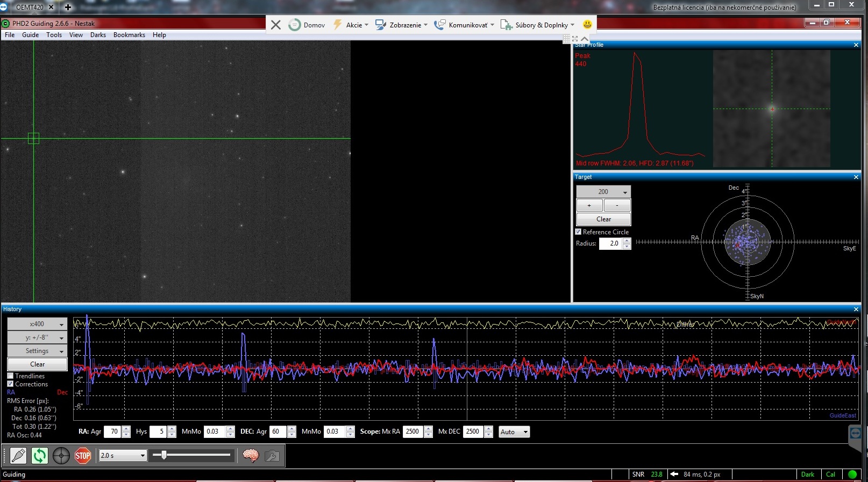This screenshot has height=482, width=868.
Task: Open the Darks menu
Action: [98, 35]
